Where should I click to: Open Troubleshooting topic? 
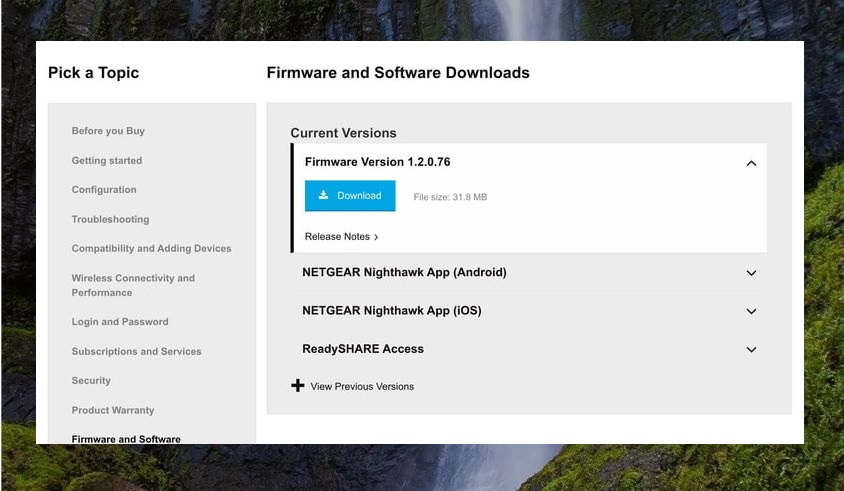click(110, 219)
